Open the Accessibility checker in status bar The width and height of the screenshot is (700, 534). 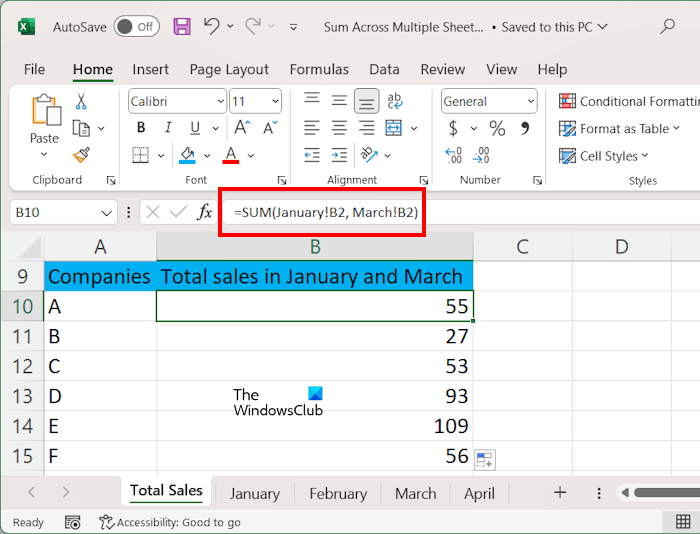point(170,522)
